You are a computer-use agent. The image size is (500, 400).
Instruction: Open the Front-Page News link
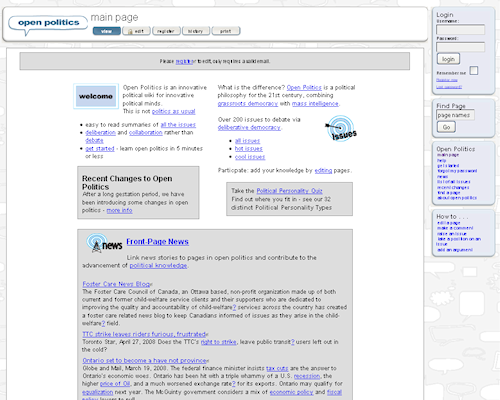click(x=157, y=242)
